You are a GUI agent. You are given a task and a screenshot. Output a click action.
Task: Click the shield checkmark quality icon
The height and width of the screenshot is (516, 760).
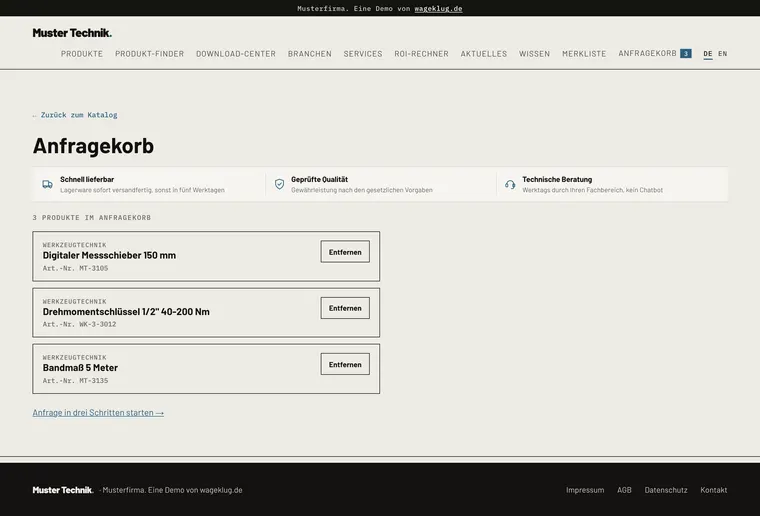279,184
